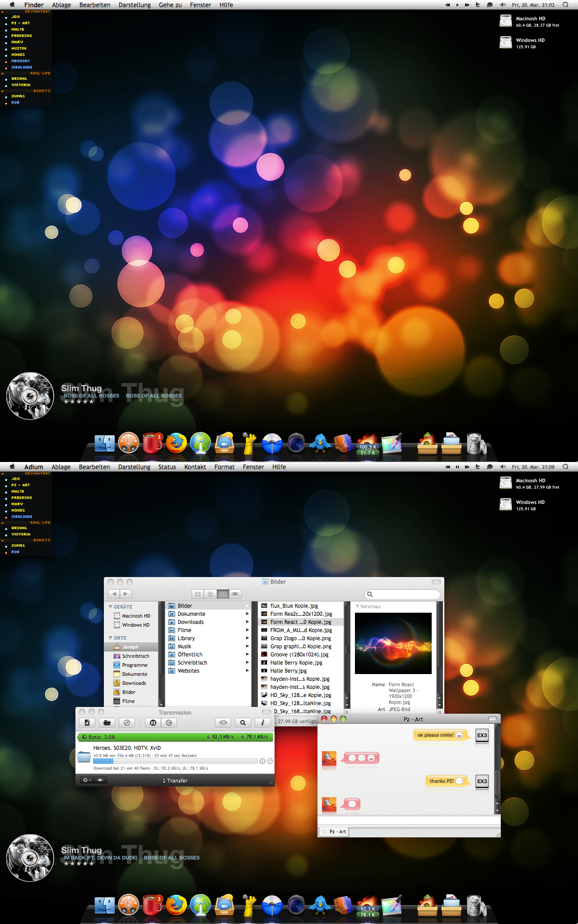Switch Finder to list view
The width and height of the screenshot is (578, 924).
[x=210, y=594]
